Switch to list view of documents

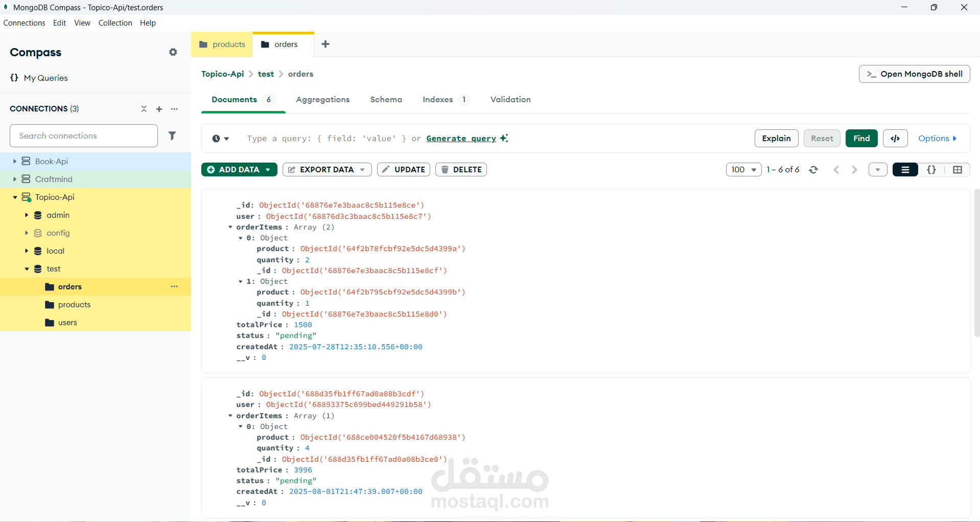click(x=905, y=170)
